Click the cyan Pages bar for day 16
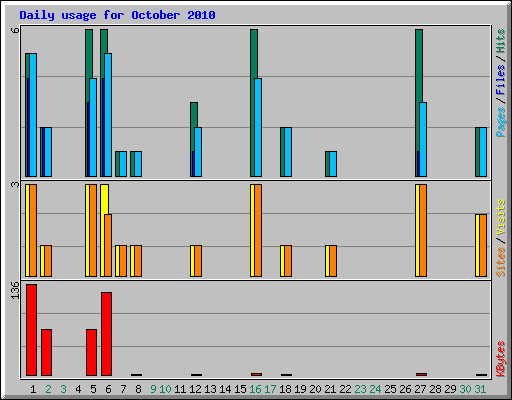This screenshot has height=400, width=512. pyautogui.click(x=258, y=127)
